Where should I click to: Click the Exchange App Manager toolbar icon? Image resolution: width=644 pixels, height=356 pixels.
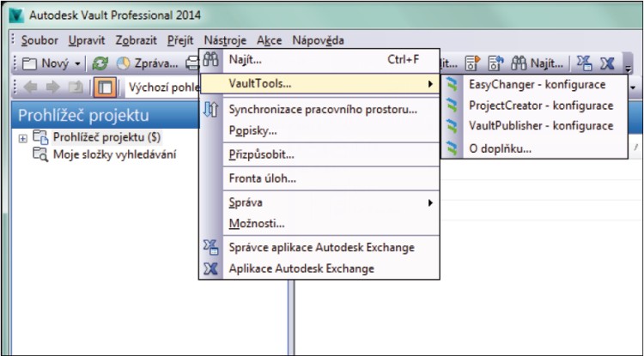pos(584,63)
